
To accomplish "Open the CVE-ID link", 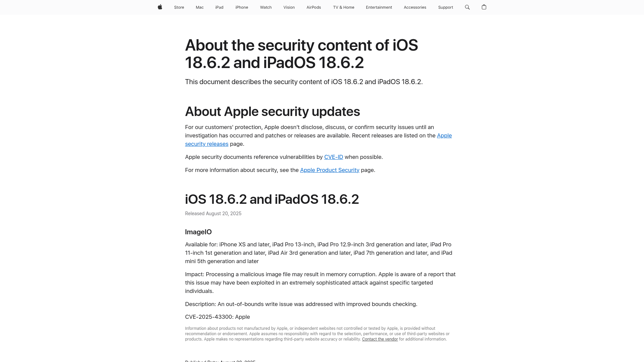I will 333,157.
